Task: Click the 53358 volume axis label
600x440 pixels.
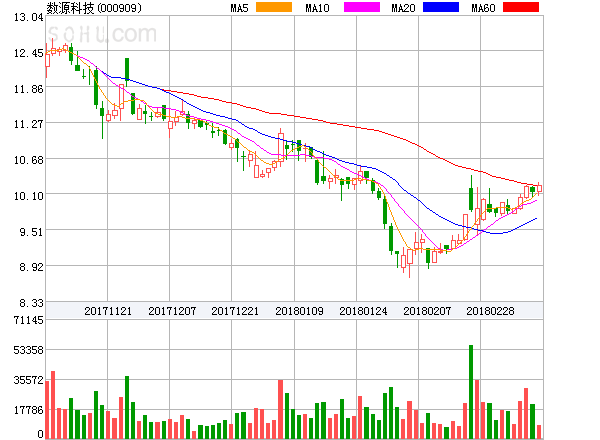Action: click(29, 350)
